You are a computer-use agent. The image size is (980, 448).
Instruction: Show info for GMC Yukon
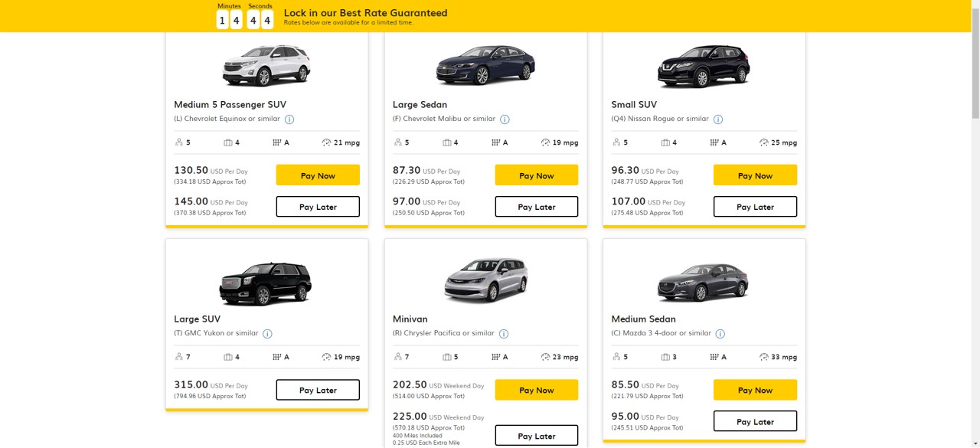coord(267,334)
